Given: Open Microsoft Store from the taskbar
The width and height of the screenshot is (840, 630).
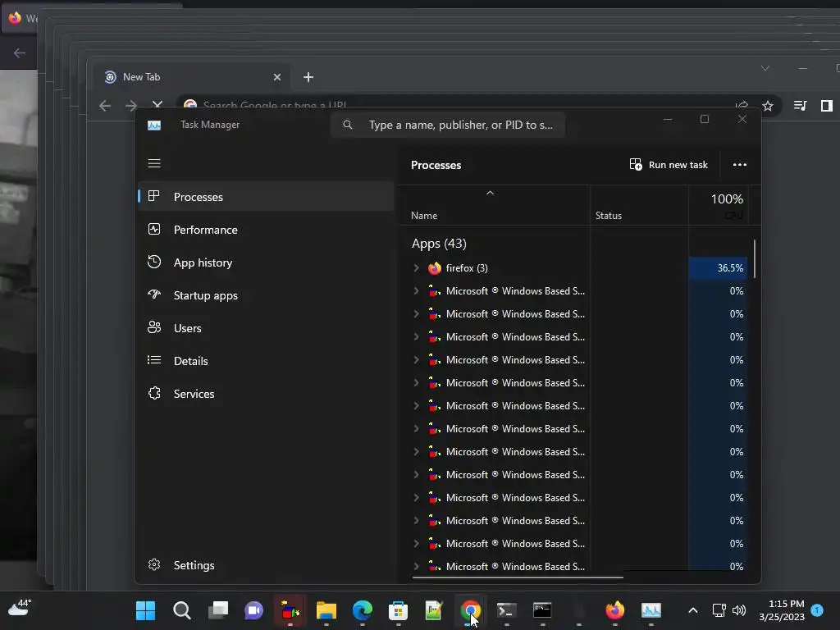Looking at the screenshot, I should coord(398,610).
